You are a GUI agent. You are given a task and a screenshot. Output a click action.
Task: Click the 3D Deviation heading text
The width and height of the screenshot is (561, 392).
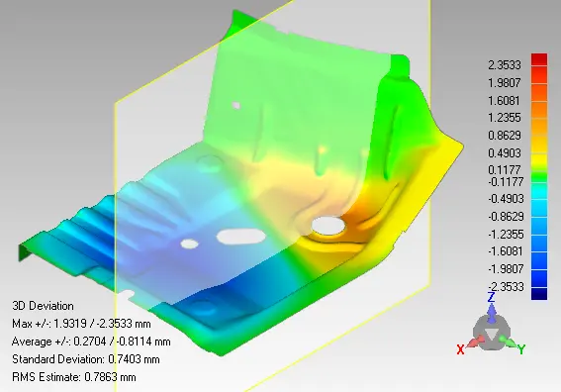point(43,306)
